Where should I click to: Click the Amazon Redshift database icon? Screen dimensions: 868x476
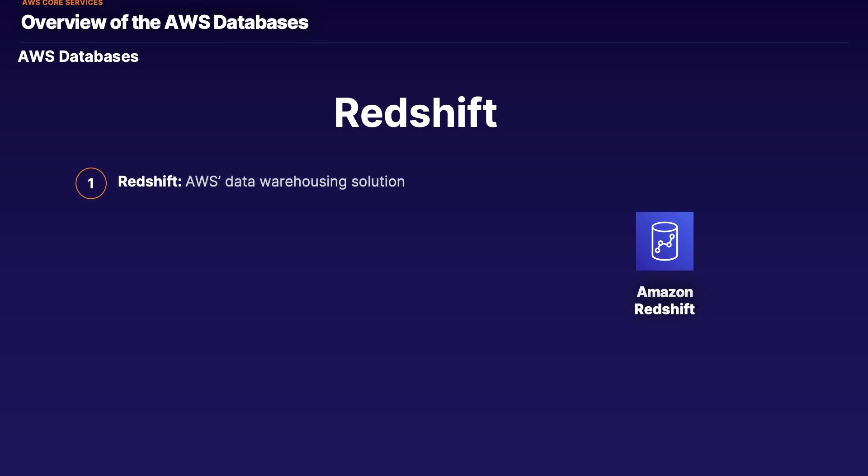[665, 241]
